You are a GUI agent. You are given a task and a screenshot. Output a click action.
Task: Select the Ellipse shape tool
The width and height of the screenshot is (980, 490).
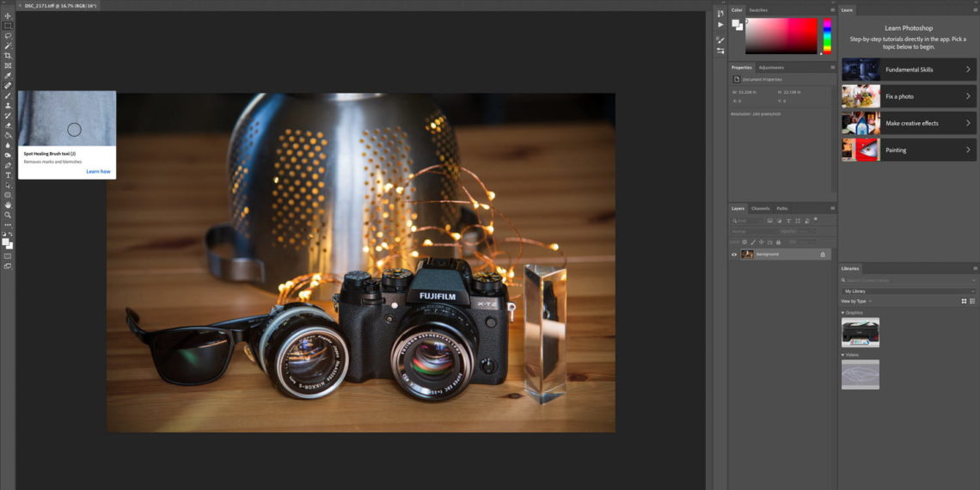coord(8,195)
